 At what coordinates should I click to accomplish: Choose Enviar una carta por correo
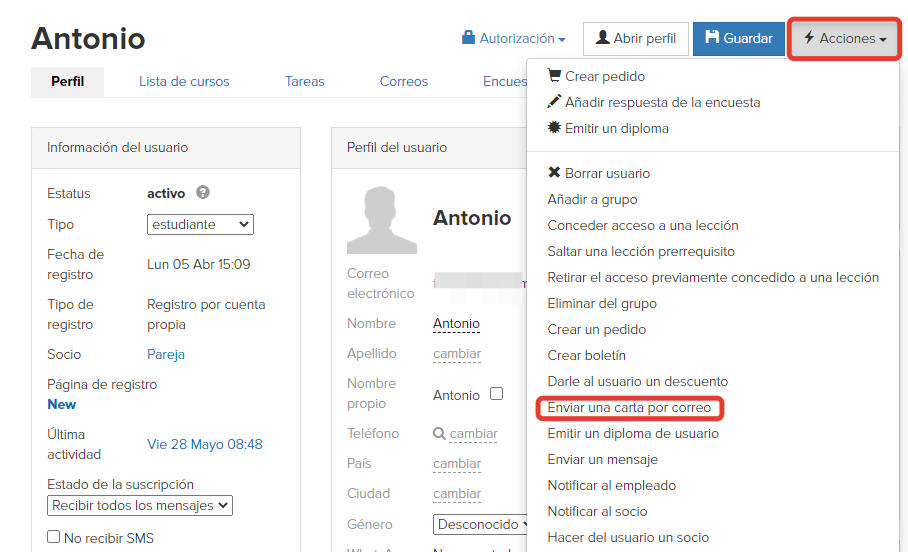tap(629, 408)
